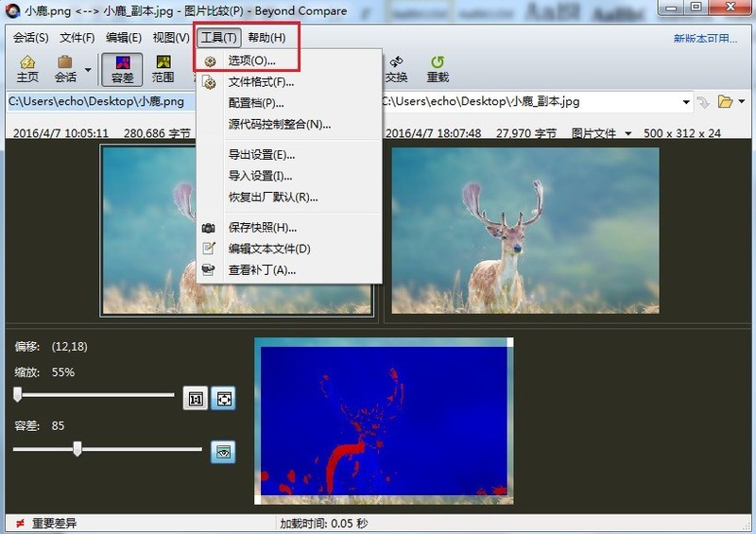Toggle the 容差 tolerance view mode
The height and width of the screenshot is (534, 756).
[x=122, y=69]
